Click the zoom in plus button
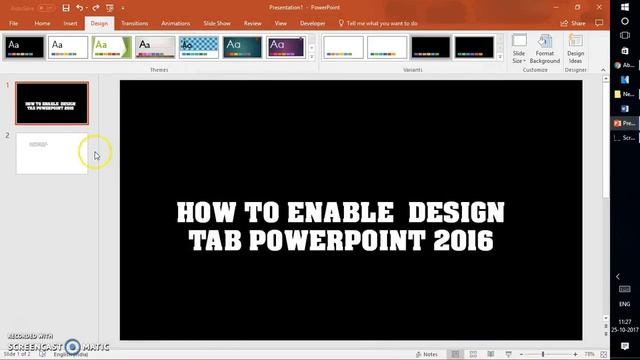This screenshot has height=360, width=640. click(x=576, y=354)
